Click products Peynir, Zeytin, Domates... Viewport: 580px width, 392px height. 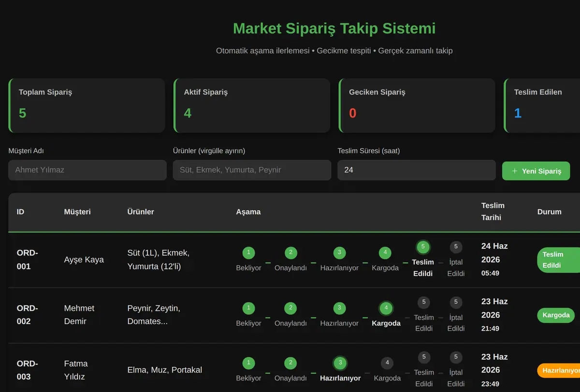(x=154, y=315)
